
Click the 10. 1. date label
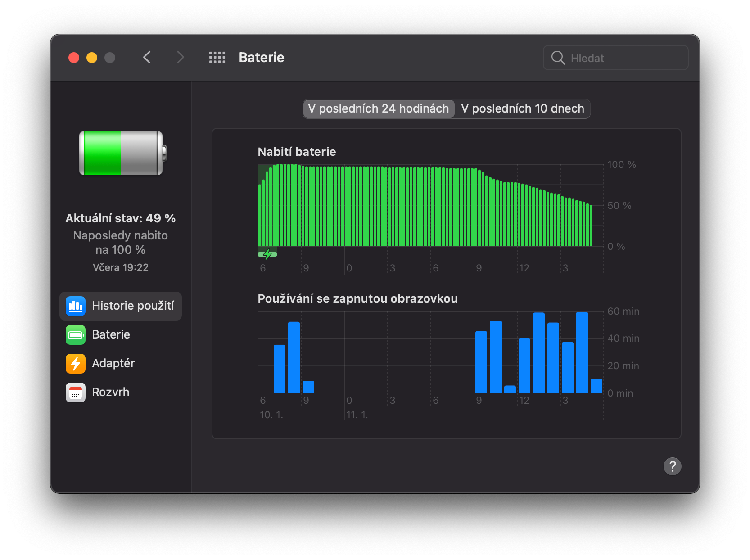271,415
